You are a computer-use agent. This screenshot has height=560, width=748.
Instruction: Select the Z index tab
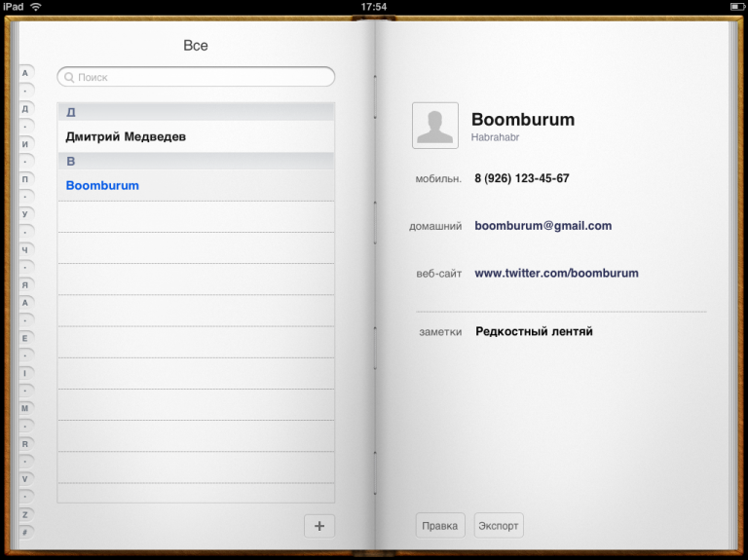25,514
